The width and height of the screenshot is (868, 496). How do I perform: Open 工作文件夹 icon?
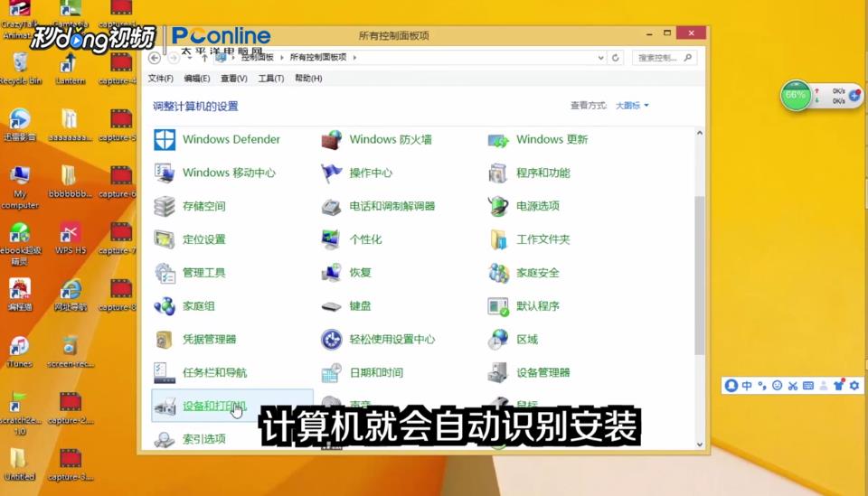(498, 239)
